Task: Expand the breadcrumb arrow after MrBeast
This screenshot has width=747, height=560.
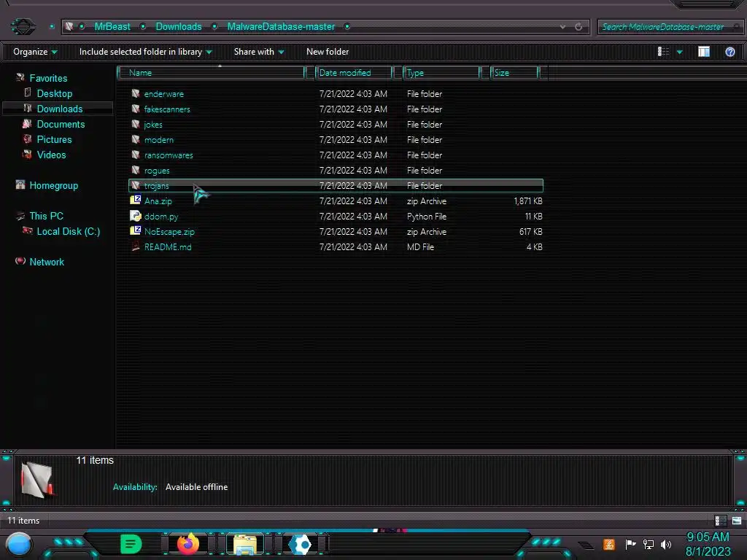Action: 143,27
